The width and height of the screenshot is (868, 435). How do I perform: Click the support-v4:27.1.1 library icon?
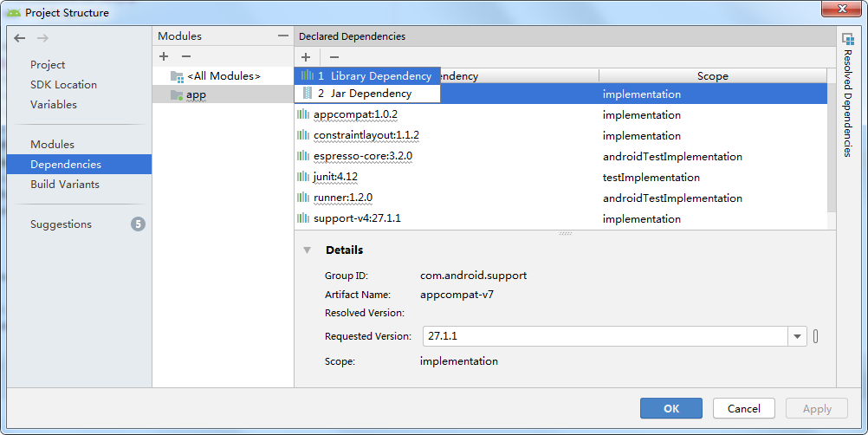pos(303,218)
